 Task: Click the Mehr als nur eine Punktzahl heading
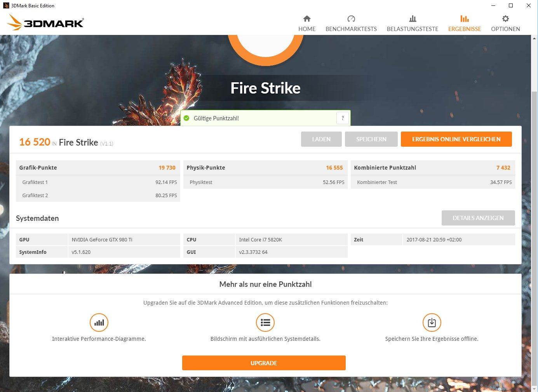click(x=265, y=284)
